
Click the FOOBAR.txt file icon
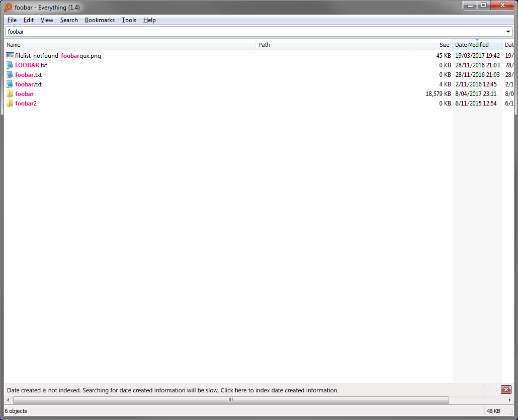click(10, 65)
